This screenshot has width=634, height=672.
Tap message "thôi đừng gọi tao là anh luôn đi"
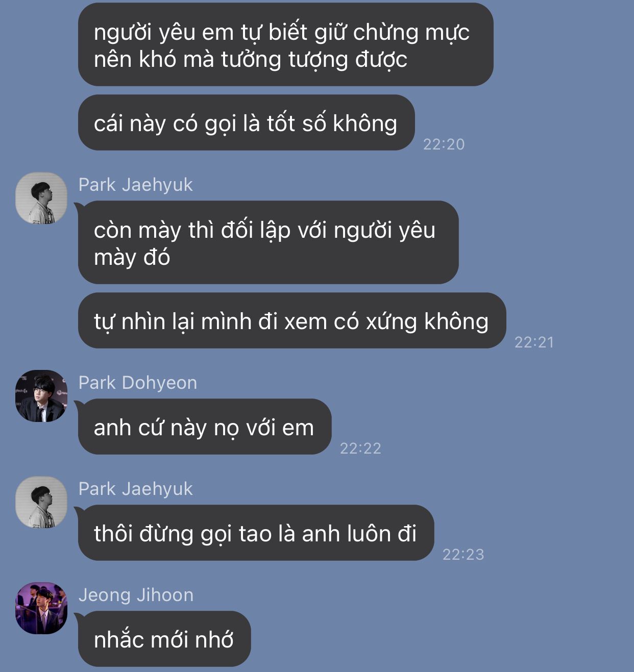(256, 533)
